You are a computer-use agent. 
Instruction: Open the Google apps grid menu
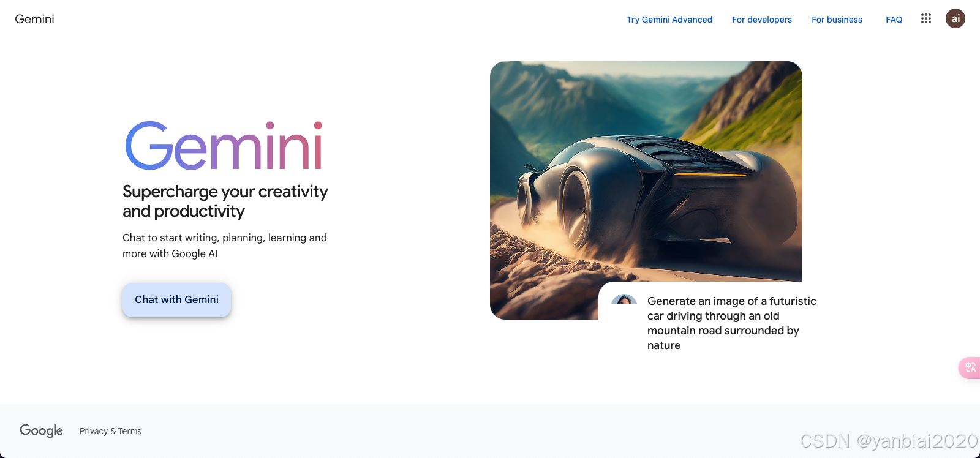[x=926, y=18]
